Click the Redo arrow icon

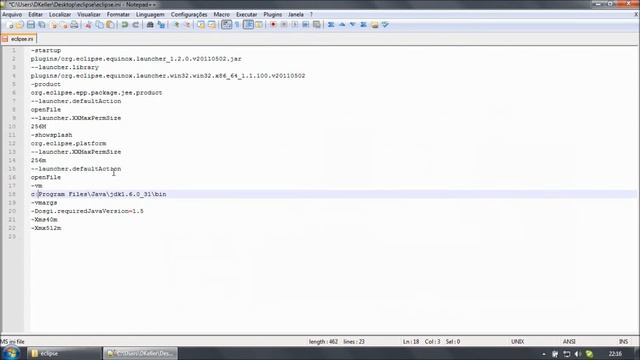click(136, 25)
